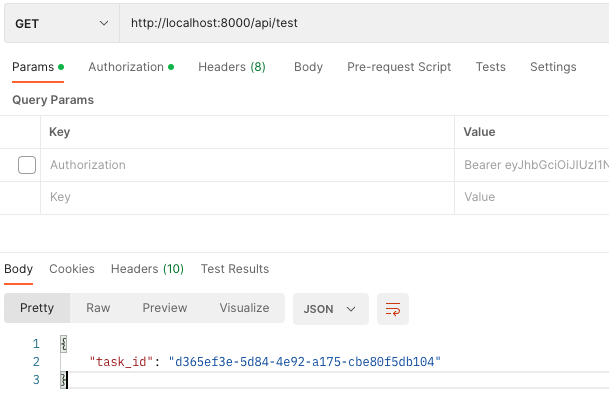Screen dimensions: 609x406
Task: Click the opening brace on line 1
Action: (x=64, y=344)
